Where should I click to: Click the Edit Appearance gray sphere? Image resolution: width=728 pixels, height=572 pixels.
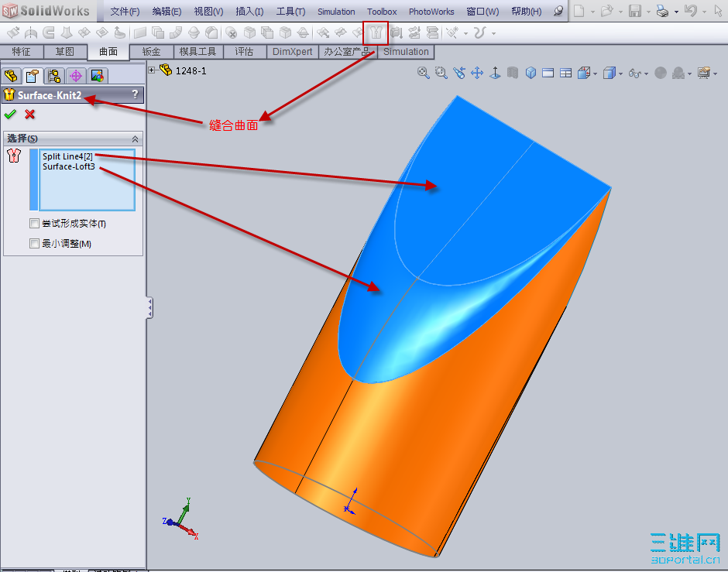pos(660,73)
